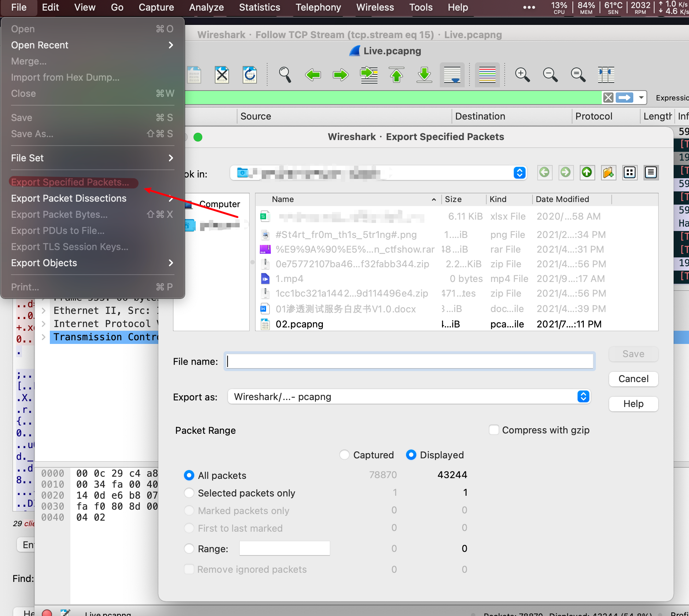The image size is (689, 616).
Task: Select the Captured radio button
Action: 344,455
